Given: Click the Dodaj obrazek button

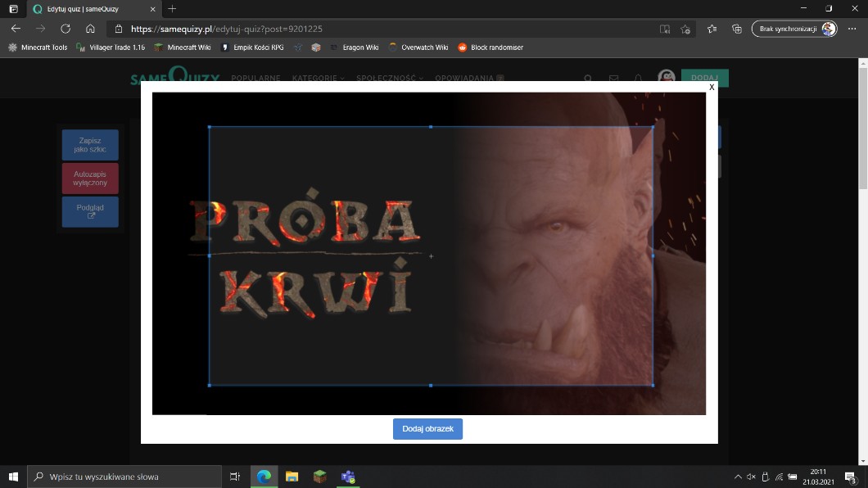Looking at the screenshot, I should coord(427,429).
